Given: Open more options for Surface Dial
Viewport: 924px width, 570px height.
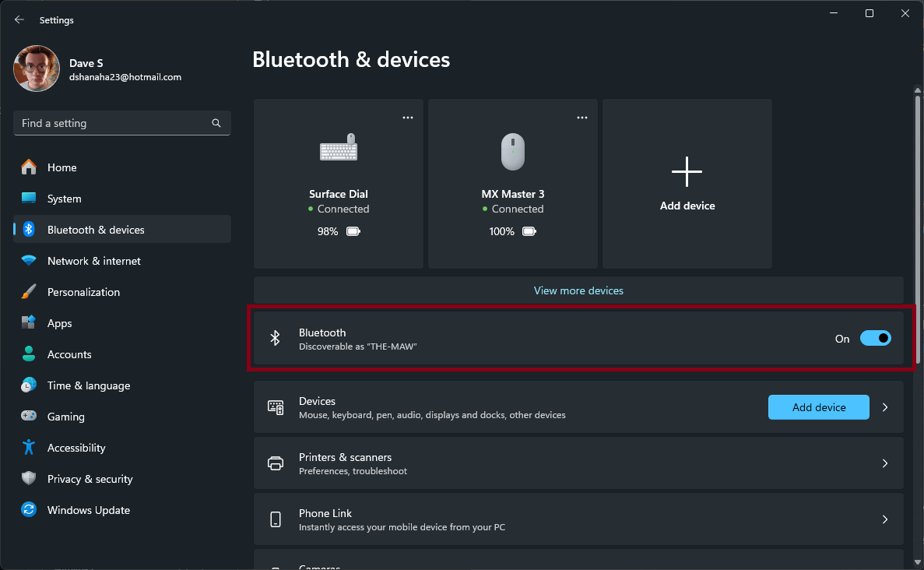Looking at the screenshot, I should (x=408, y=118).
